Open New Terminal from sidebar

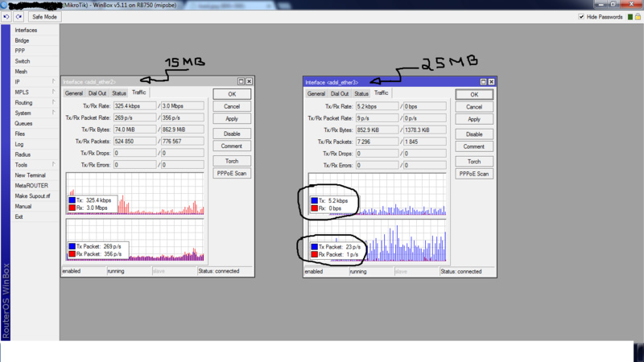(x=30, y=175)
